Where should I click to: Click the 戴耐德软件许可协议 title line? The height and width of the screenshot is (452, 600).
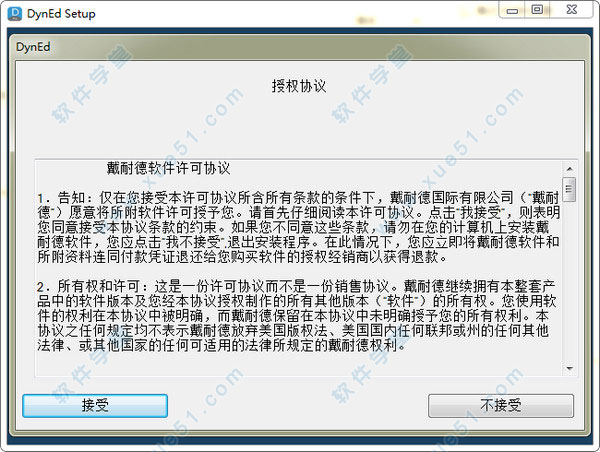tap(168, 168)
